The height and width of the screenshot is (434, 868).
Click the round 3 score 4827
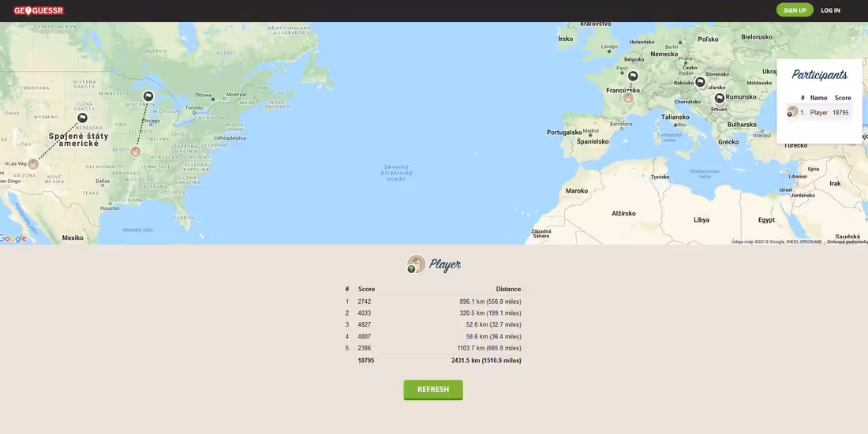tap(365, 324)
